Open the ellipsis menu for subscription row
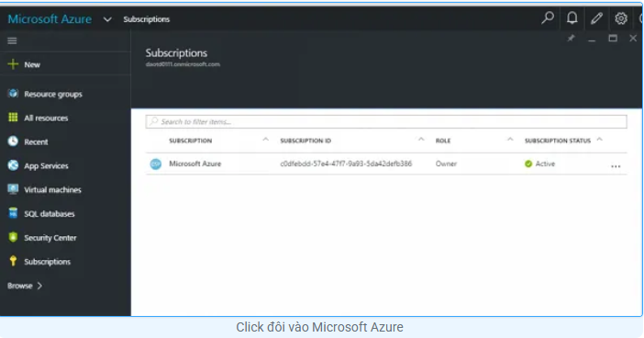This screenshot has height=338, width=644. [x=616, y=166]
